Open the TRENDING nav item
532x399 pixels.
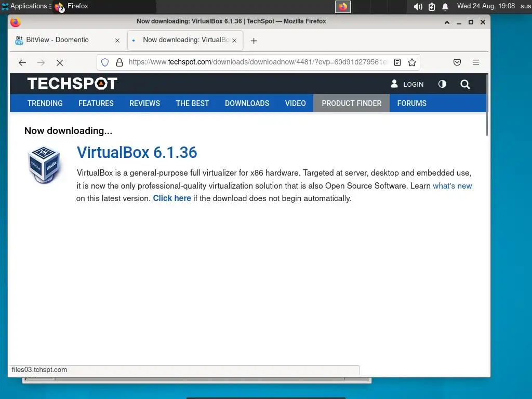[x=45, y=103]
